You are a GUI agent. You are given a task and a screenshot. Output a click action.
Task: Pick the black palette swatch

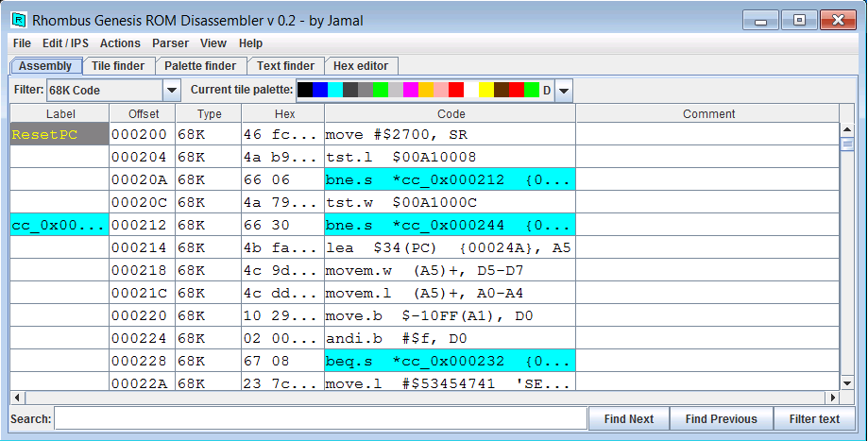305,90
